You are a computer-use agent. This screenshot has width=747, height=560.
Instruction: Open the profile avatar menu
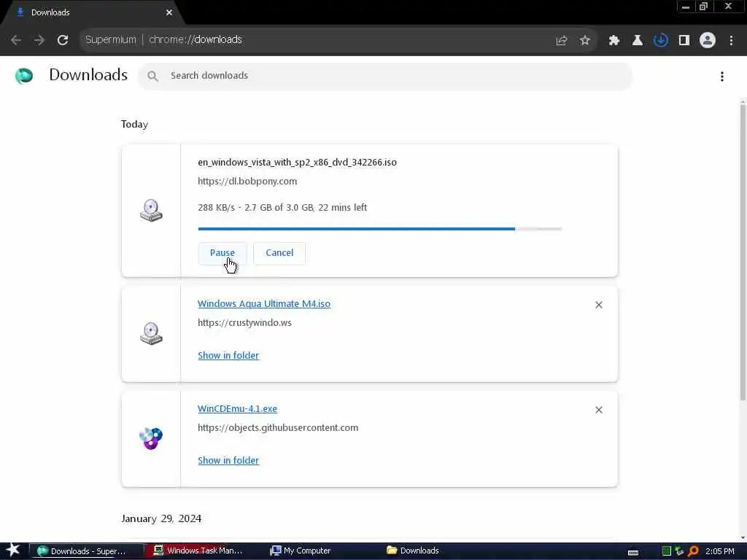tap(708, 41)
